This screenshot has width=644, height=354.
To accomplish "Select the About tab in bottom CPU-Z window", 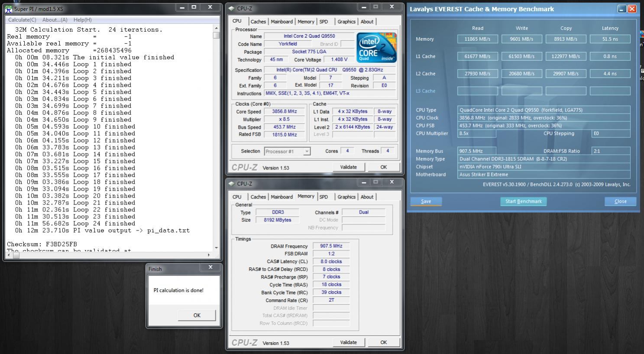I will [x=367, y=197].
